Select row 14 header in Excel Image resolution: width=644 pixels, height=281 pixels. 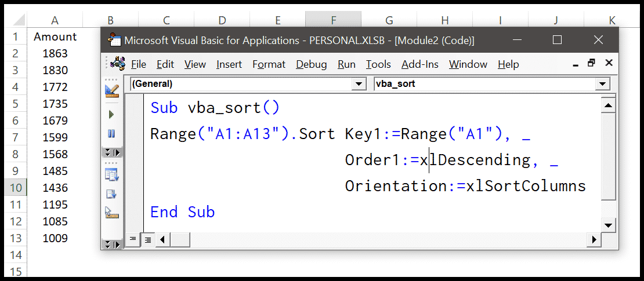pos(16,255)
